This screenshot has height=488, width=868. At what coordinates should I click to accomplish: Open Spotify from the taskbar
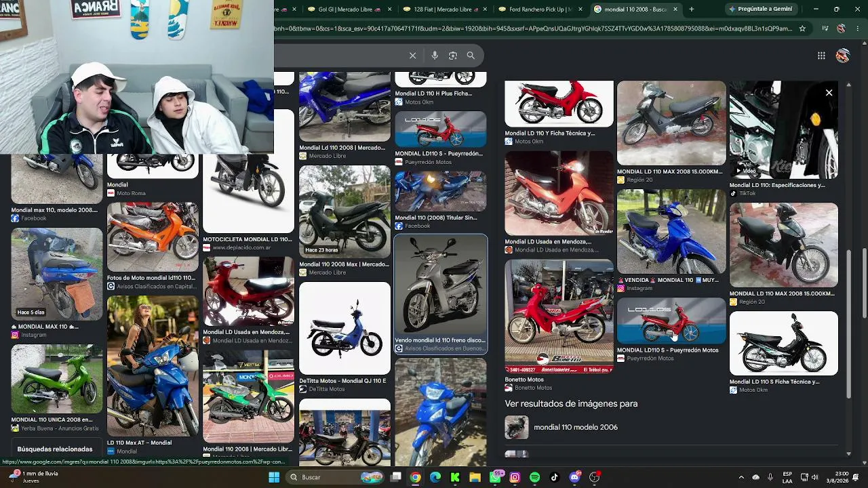point(534,477)
